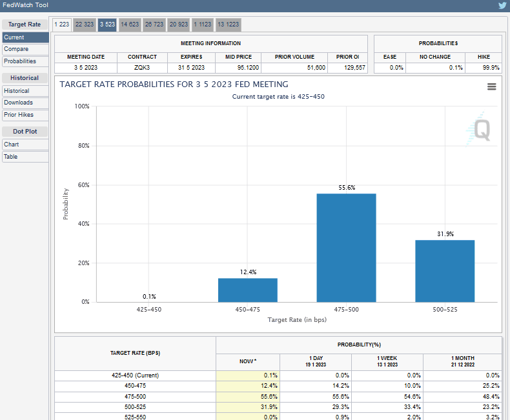The image size is (510, 420).
Task: Open Compare in the Target Rate section
Action: click(x=25, y=49)
